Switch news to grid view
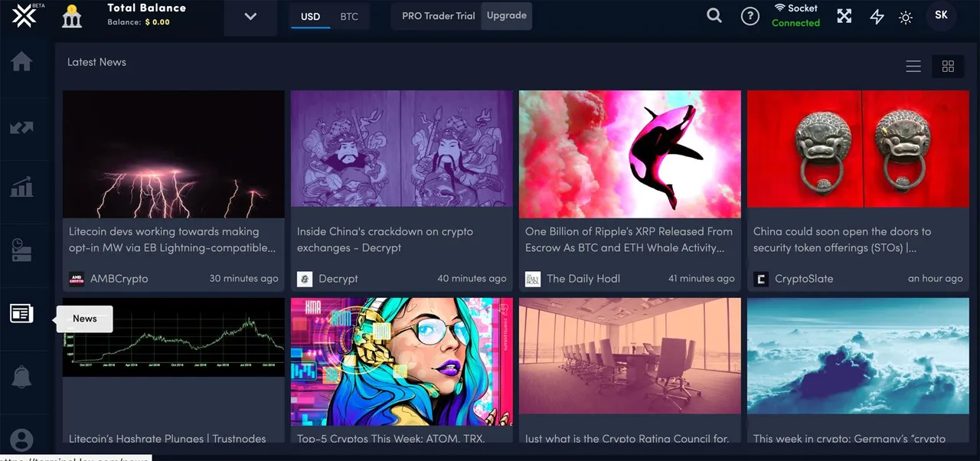This screenshot has height=461, width=980. 948,67
